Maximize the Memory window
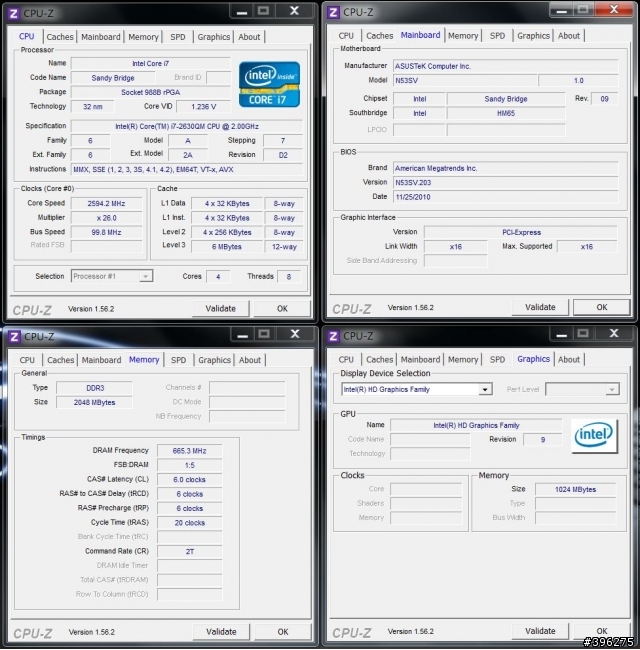This screenshot has height=650, width=640. click(x=264, y=334)
